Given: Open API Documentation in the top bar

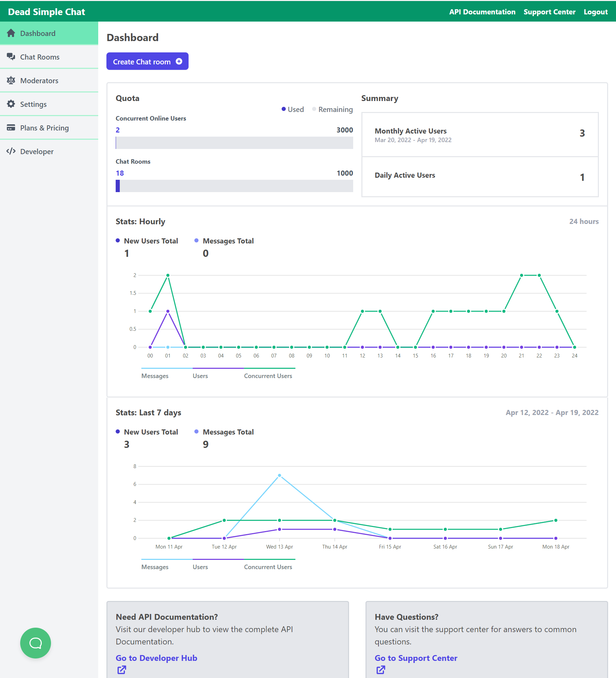Looking at the screenshot, I should pyautogui.click(x=482, y=12).
